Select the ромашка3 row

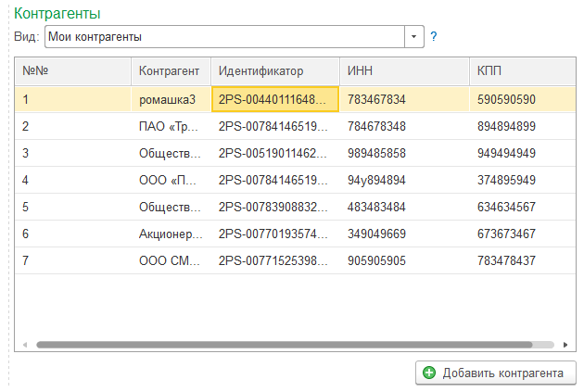pos(170,99)
